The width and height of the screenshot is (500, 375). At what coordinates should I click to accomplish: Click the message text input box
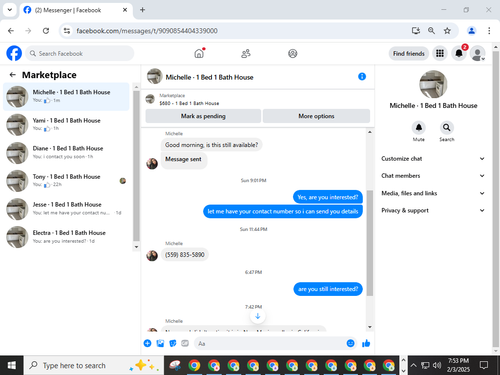coord(275,343)
